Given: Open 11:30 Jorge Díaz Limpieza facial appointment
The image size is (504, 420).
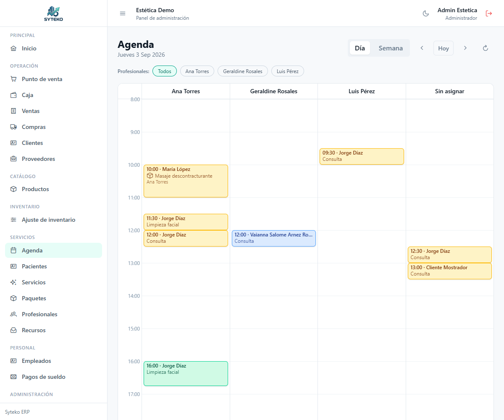Looking at the screenshot, I should [x=186, y=222].
